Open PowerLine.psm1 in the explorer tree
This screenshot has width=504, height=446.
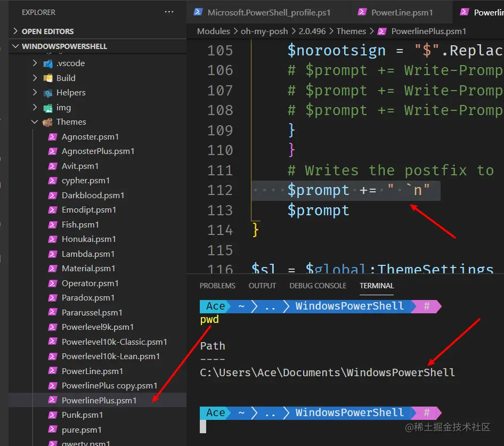(x=92, y=371)
